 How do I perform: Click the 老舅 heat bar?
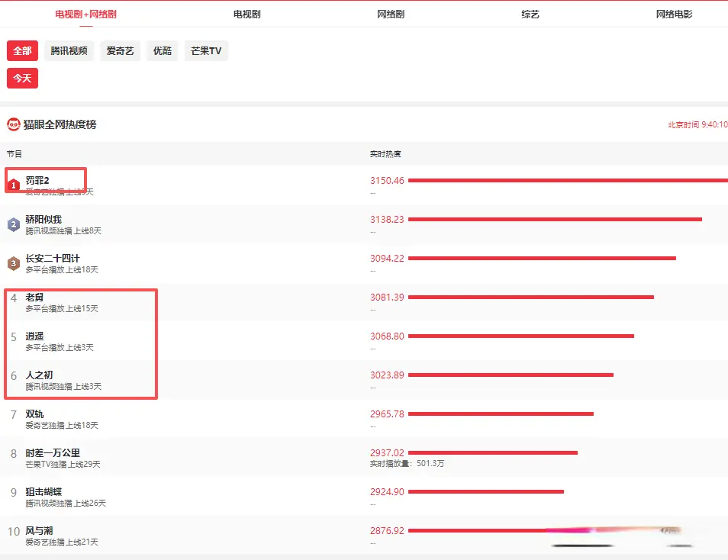pos(531,297)
